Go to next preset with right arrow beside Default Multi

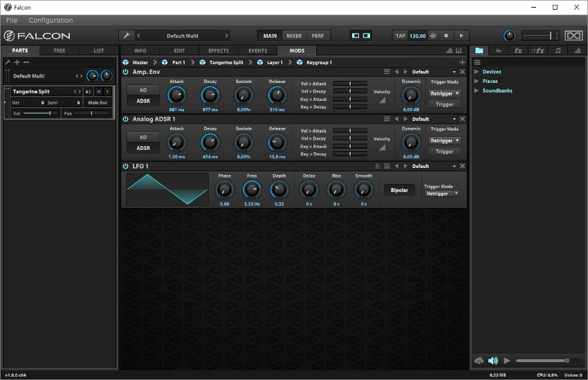(226, 36)
